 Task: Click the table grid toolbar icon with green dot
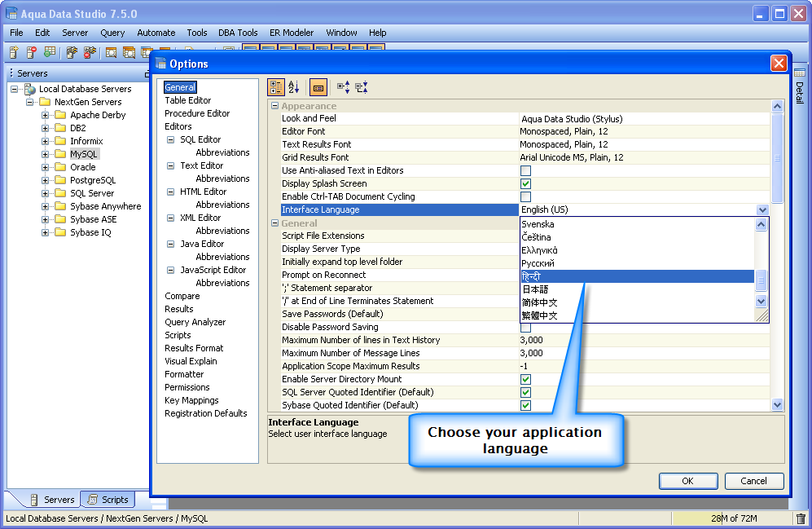[50, 52]
